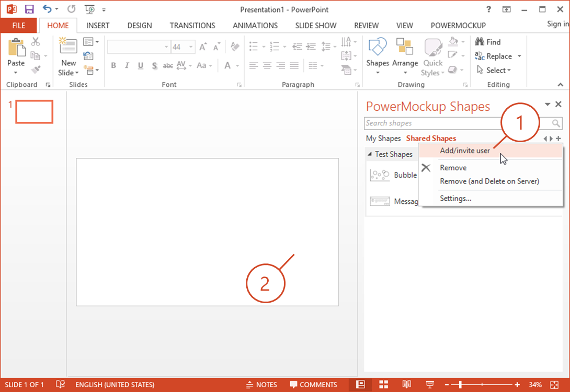Click the New Slide icon

coord(69,46)
